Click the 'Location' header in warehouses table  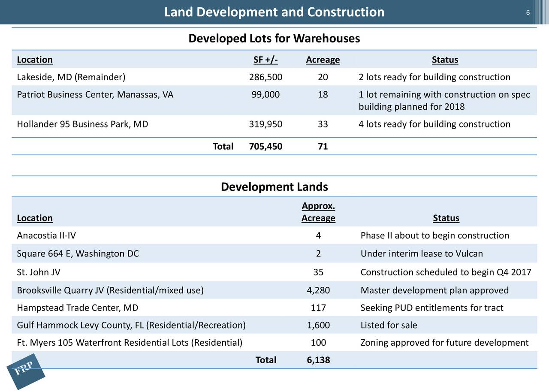(35, 60)
